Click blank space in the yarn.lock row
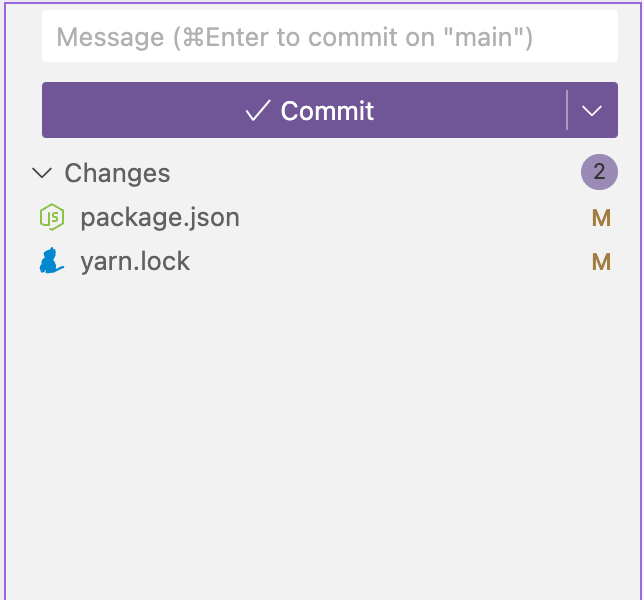Screen dimensions: 644x600 point(390,261)
